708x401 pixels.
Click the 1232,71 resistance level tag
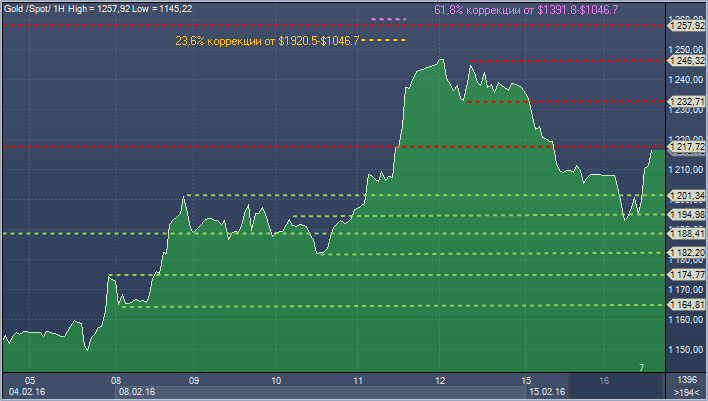[x=687, y=102]
